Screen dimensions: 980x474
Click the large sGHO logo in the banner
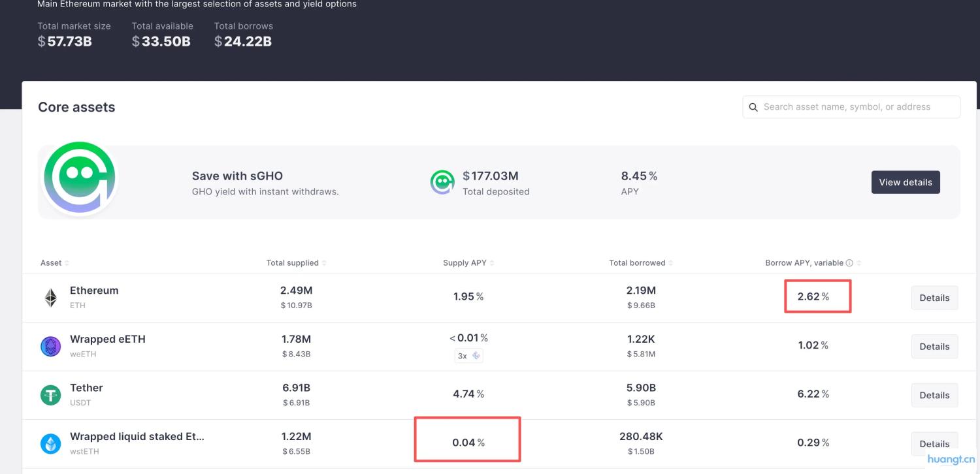pos(79,177)
